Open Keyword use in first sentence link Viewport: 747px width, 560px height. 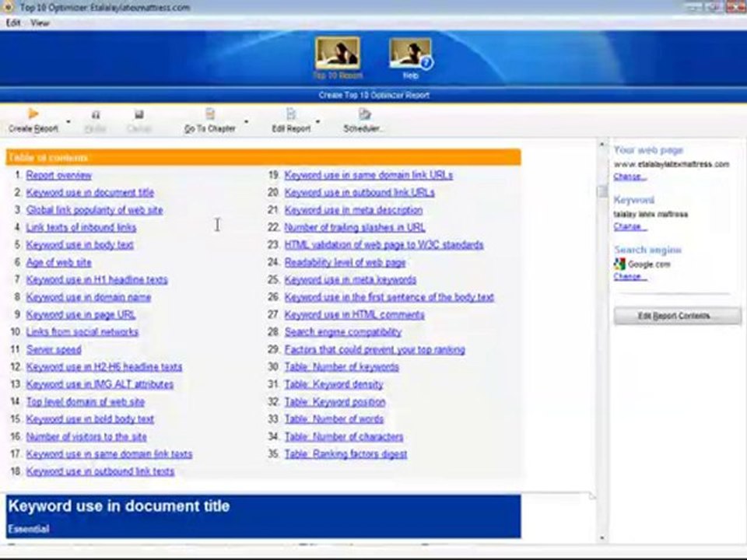click(389, 297)
